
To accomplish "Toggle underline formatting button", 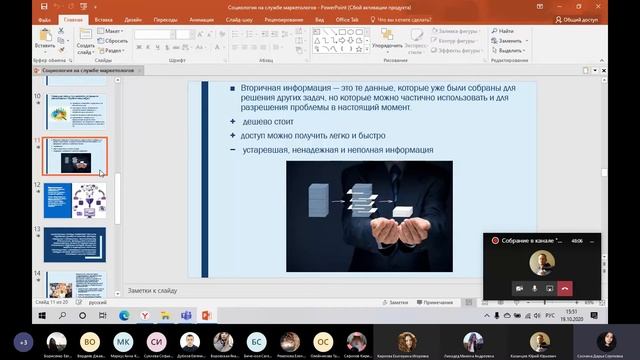I will coord(158,48).
